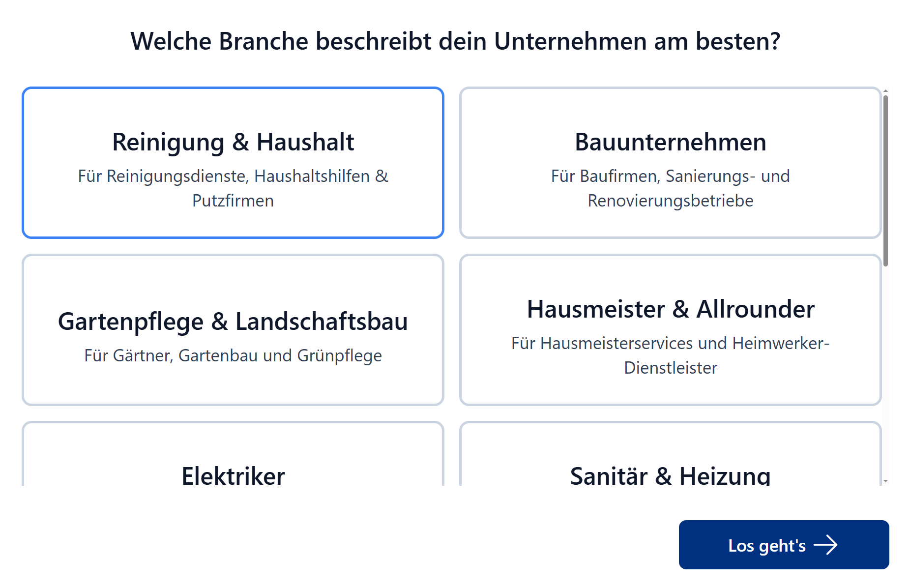Pick the Sanitär & Heizung option
The image size is (910, 588).
click(670, 475)
